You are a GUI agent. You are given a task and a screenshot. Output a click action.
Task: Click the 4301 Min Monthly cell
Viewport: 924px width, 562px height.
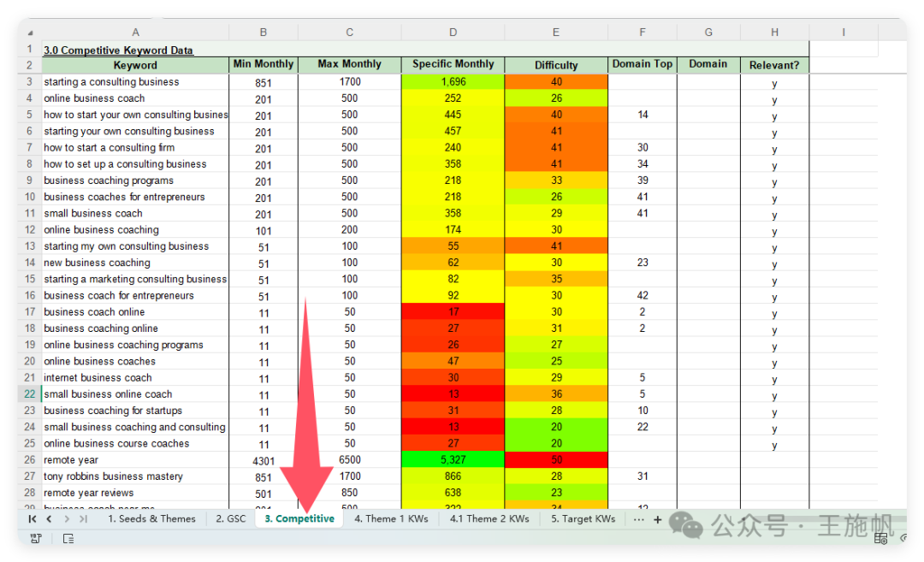tap(264, 461)
